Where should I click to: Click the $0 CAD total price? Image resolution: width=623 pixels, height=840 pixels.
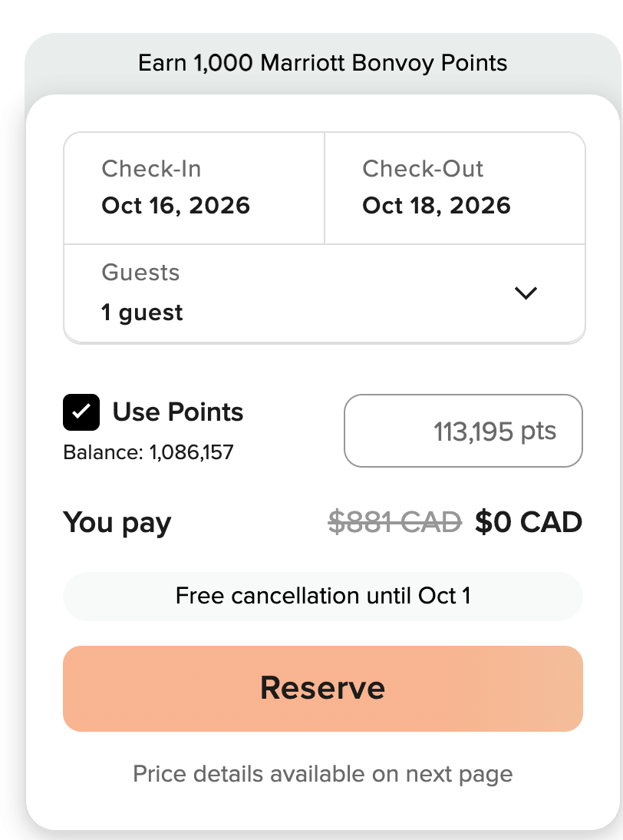pos(529,522)
